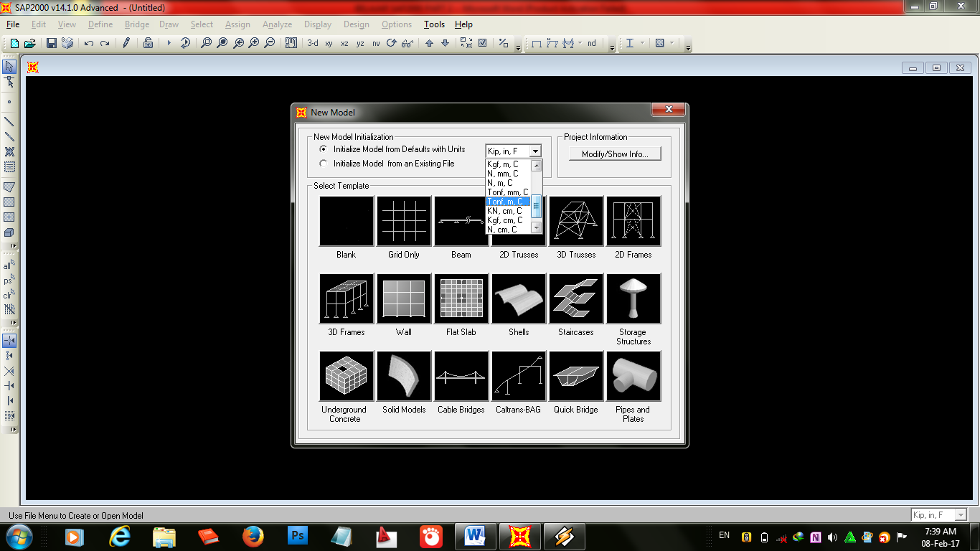Select the Blank template

[347, 221]
